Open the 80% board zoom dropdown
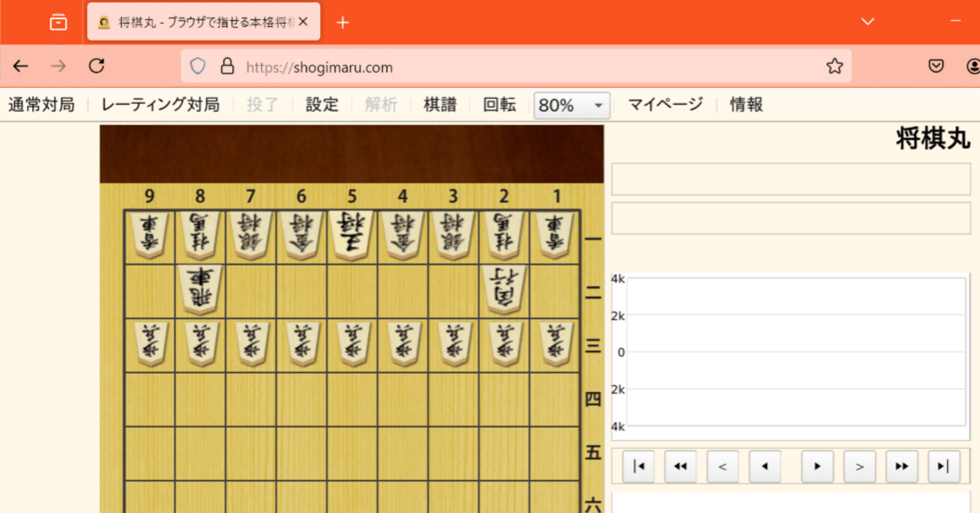The image size is (980, 513). 571,105
